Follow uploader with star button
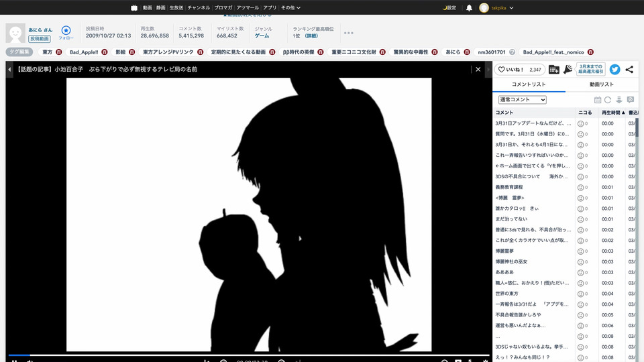 [x=66, y=32]
